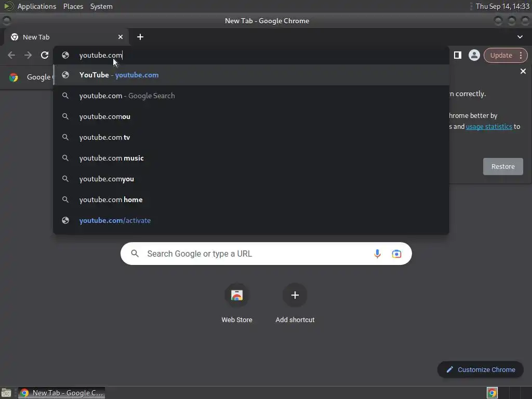Image resolution: width=532 pixels, height=399 pixels.
Task: Click the magnifier icon beside youtube.com tv
Action: click(x=65, y=137)
